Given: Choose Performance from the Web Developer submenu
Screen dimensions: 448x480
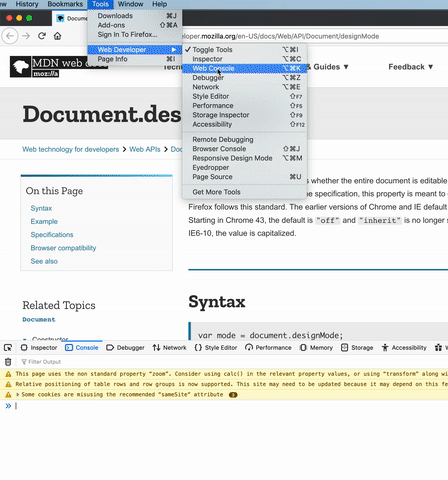Looking at the screenshot, I should click(x=245, y=106).
